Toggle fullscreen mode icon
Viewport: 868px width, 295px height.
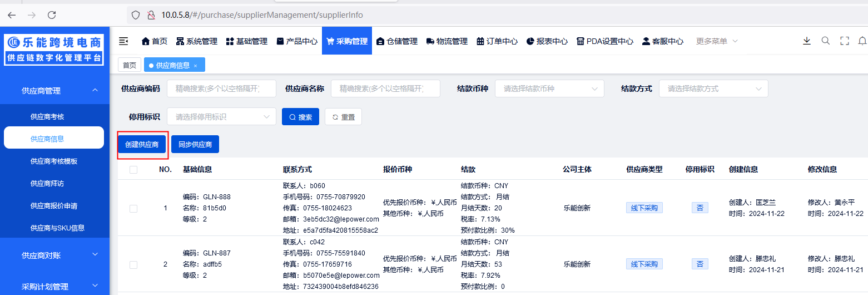point(845,41)
